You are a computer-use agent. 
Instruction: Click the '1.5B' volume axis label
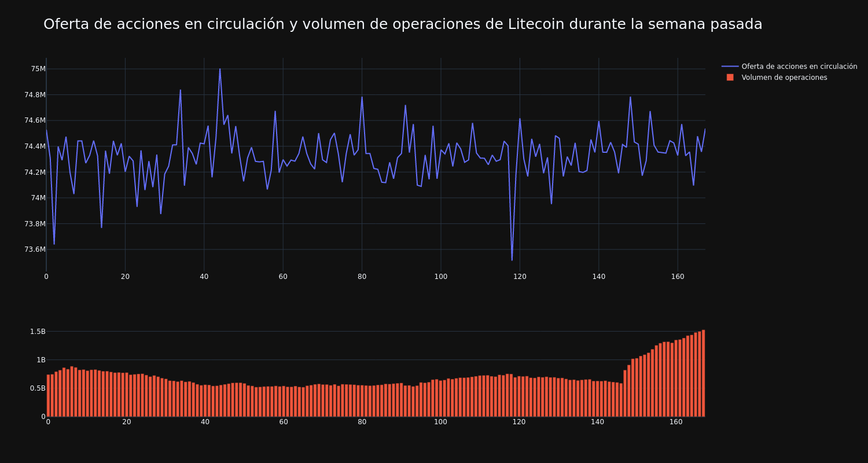[x=38, y=332]
